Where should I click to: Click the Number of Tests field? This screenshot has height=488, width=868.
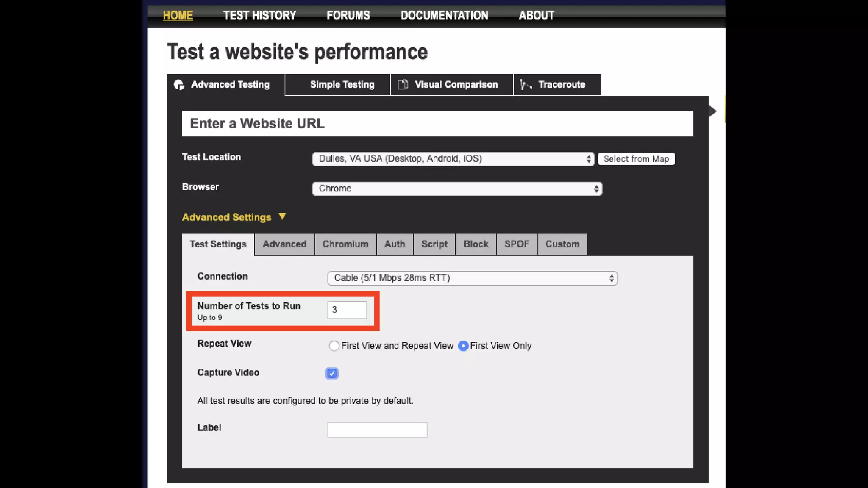(347, 310)
